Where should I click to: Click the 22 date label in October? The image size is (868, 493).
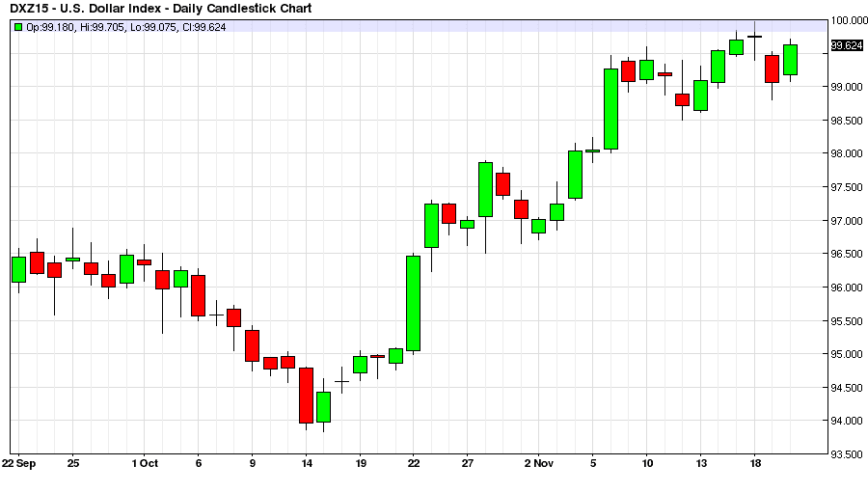click(x=414, y=463)
